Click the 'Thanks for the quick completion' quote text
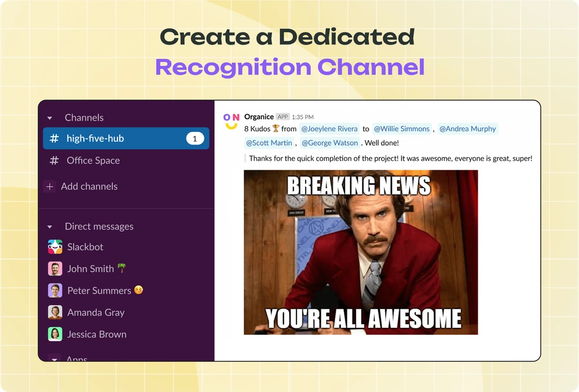 coord(391,159)
